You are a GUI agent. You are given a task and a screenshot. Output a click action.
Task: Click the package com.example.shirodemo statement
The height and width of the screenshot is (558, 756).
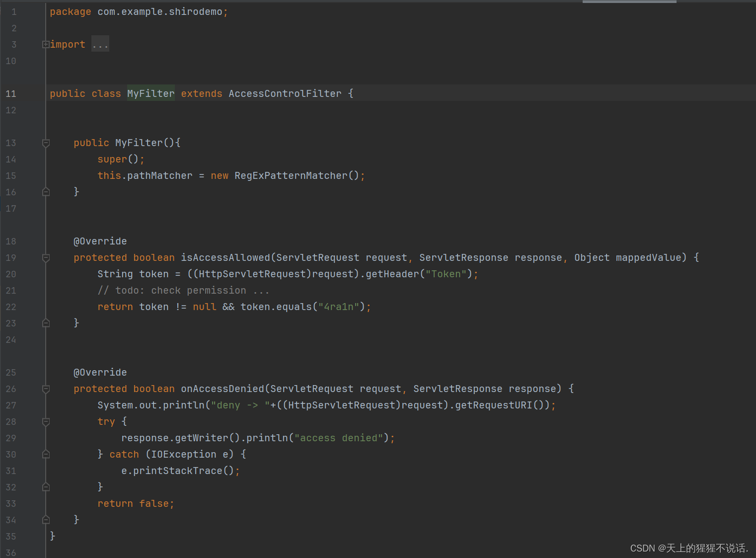point(139,11)
